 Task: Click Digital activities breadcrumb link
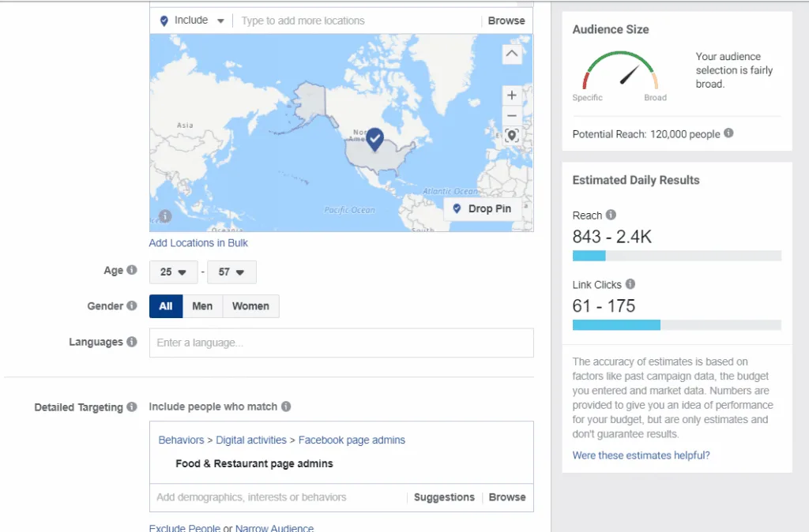click(250, 440)
